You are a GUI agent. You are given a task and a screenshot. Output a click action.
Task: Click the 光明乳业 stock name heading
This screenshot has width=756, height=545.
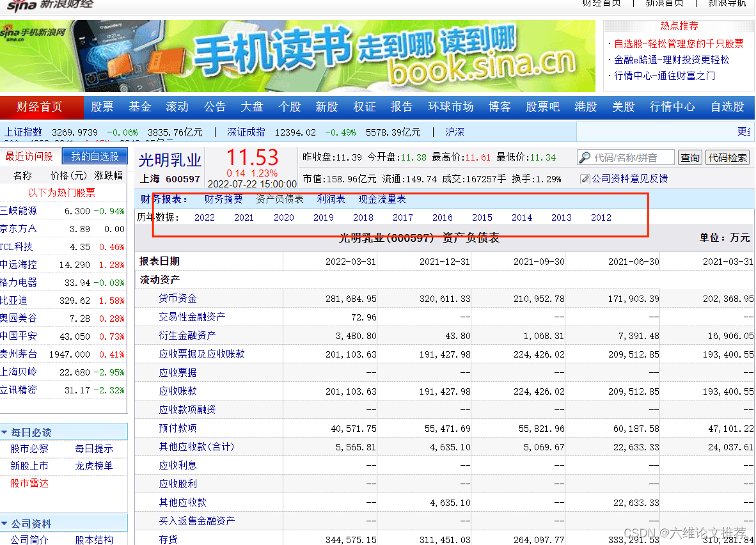pyautogui.click(x=169, y=160)
